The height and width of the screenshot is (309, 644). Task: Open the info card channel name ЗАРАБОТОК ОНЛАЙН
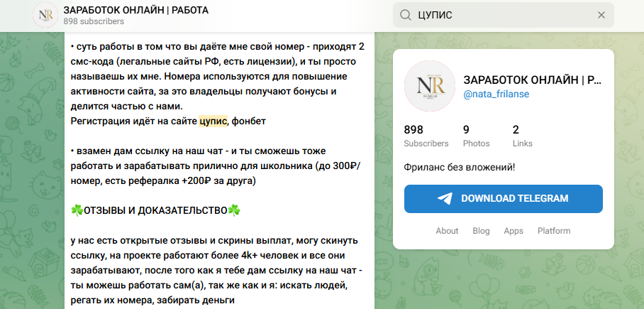(532, 80)
